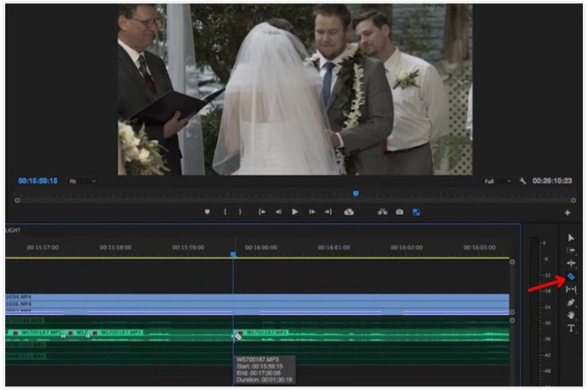Select the Selection arrow tool
The height and width of the screenshot is (390, 588).
coord(571,237)
